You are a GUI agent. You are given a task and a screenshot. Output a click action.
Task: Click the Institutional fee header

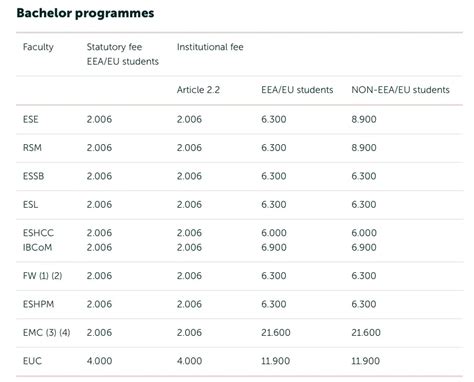click(x=210, y=47)
